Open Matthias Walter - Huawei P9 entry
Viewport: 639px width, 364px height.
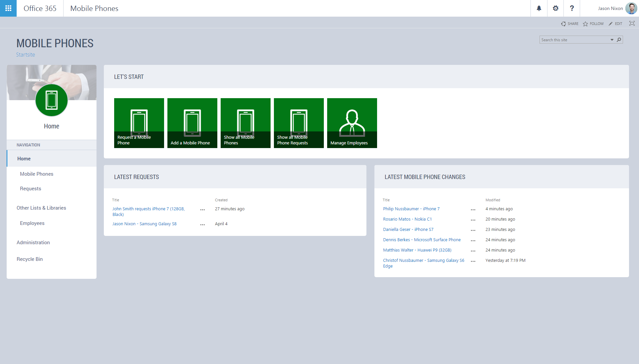417,250
